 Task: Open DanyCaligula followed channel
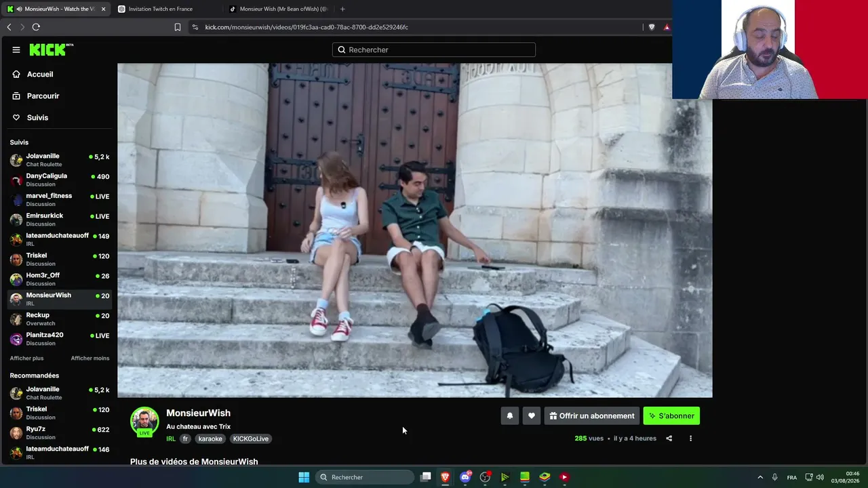click(x=60, y=180)
